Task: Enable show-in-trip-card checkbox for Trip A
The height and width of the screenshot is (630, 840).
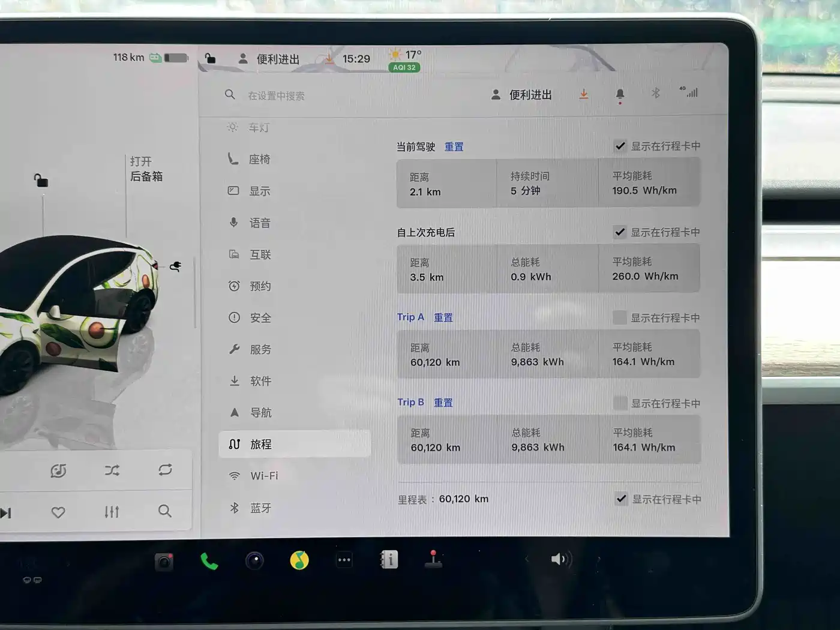Action: click(620, 317)
